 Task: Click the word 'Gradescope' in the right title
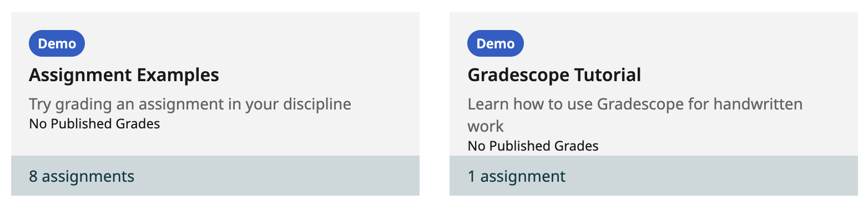(x=518, y=75)
